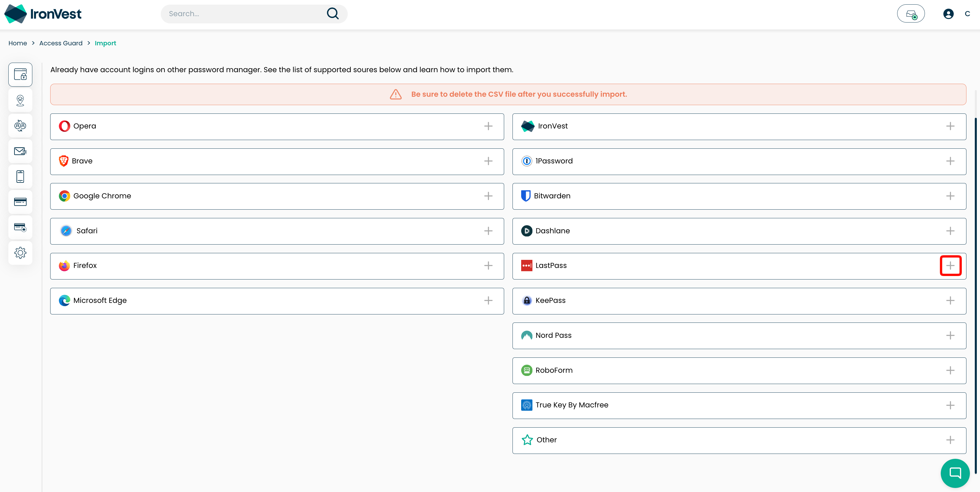Click the True Key blue logo

(527, 405)
